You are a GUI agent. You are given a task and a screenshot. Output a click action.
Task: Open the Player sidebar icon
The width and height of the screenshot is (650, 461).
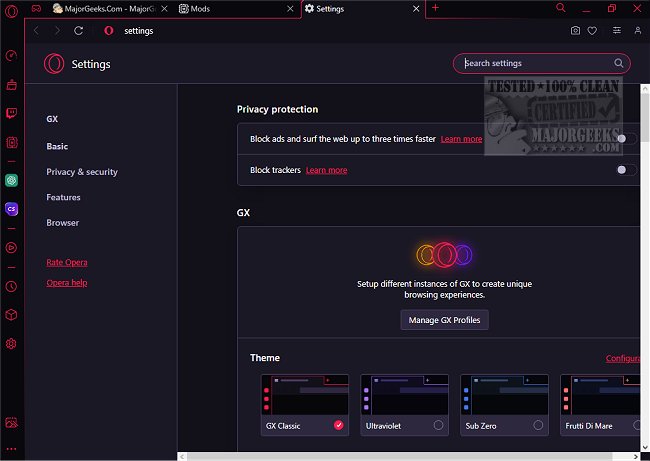(x=11, y=247)
